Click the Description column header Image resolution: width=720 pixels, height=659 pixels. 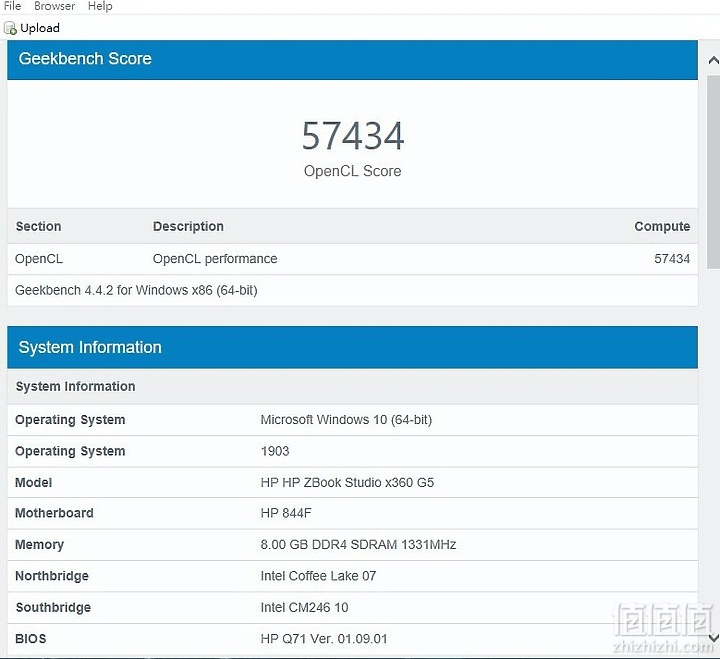coord(188,226)
